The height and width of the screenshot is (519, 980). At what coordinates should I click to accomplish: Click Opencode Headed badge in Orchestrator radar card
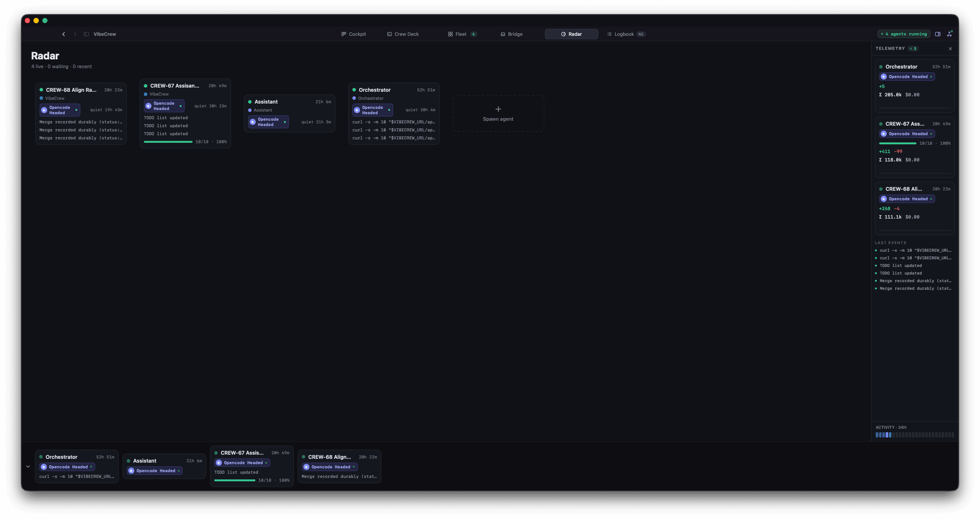click(x=373, y=110)
